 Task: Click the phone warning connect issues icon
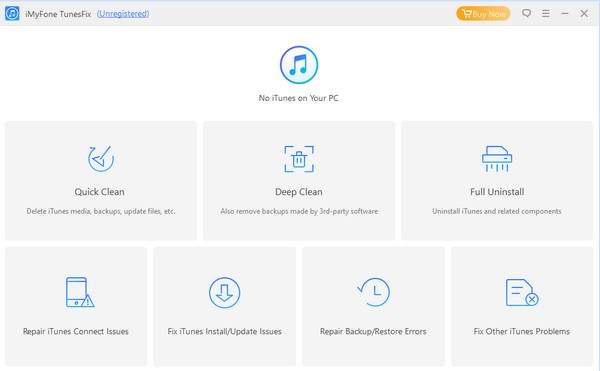80,292
